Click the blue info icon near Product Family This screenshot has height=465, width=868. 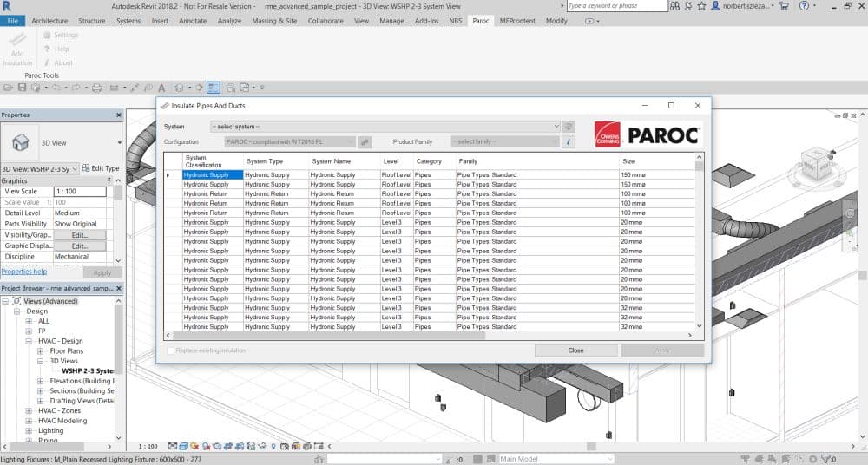(568, 142)
